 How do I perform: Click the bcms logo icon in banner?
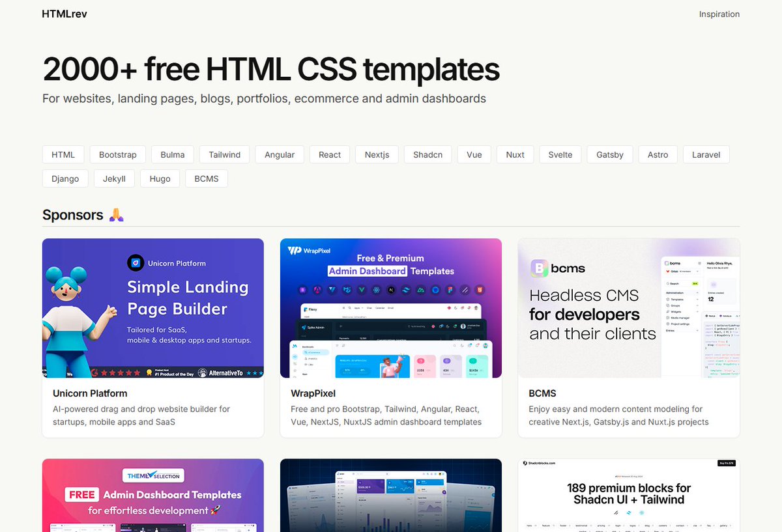coord(540,268)
